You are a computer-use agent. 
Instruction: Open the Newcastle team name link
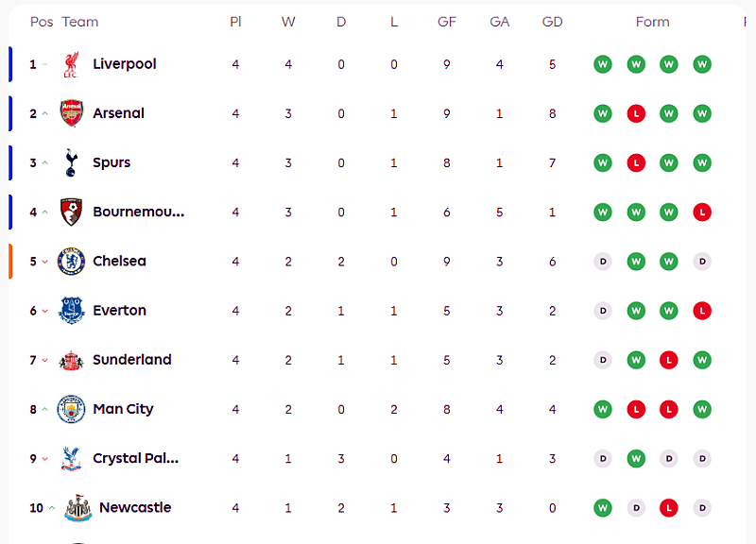click(x=135, y=507)
